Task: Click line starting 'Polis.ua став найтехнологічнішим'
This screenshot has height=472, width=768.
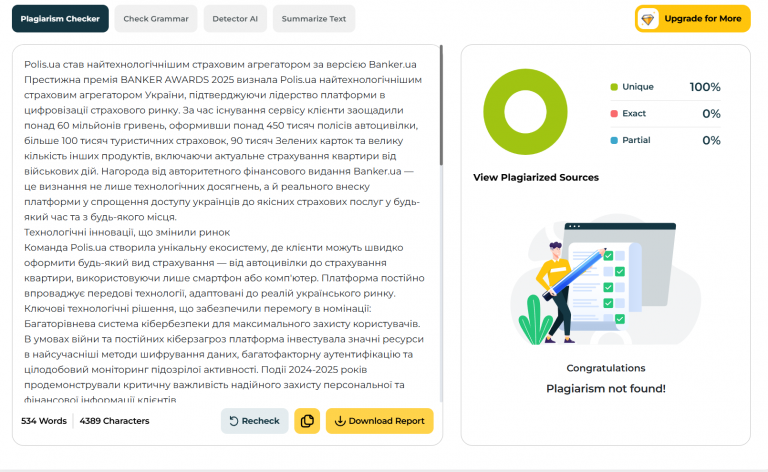Action: coord(220,64)
